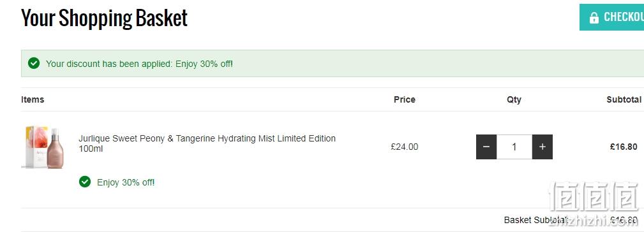Click the item's £16.80 subtotal amount
The width and height of the screenshot is (644, 232).
click(624, 147)
